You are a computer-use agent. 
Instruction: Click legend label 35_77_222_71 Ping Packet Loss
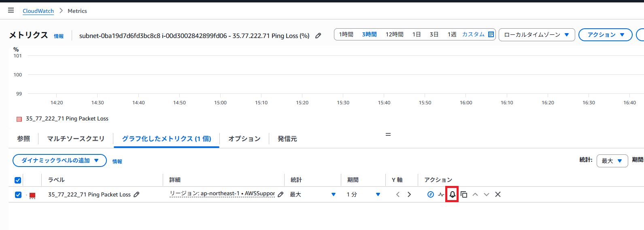tap(67, 118)
